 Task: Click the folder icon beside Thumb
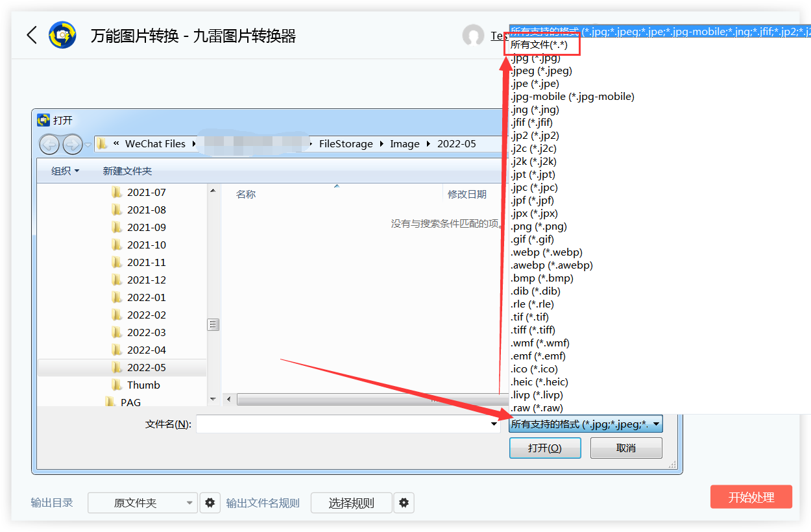[x=117, y=385]
